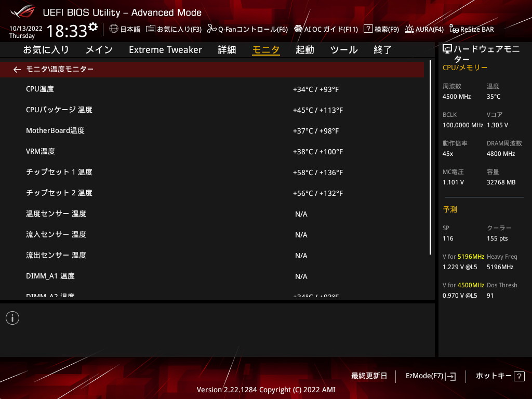Click the 1.229 V @L5 value
Screen dimensions: 532x399
[460, 267]
